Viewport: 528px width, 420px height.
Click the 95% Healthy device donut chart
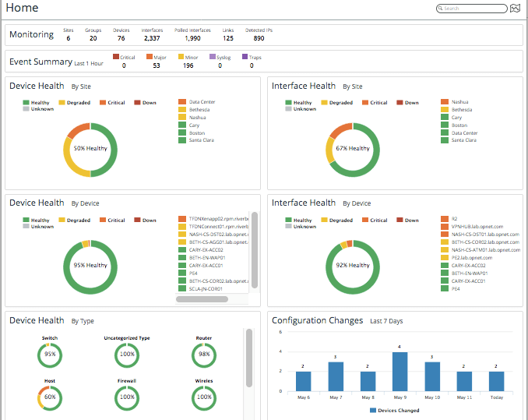[x=90, y=266]
